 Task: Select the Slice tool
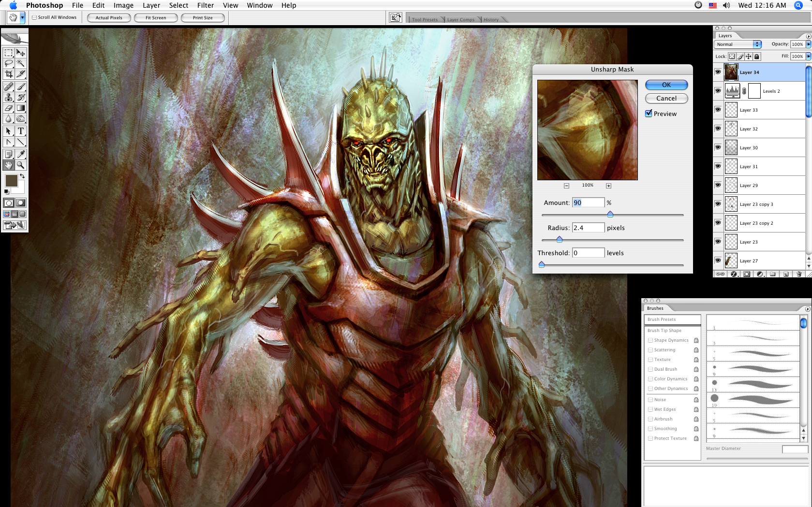point(21,74)
